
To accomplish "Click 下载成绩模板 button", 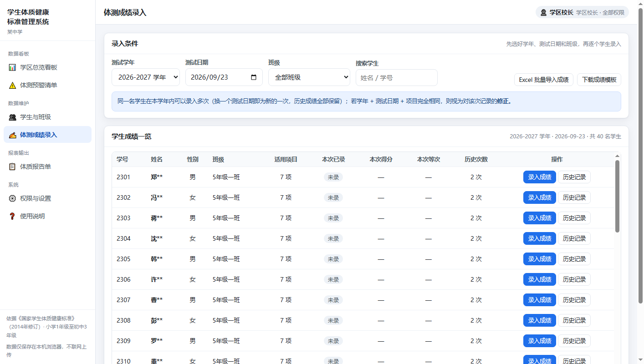I will 599,80.
